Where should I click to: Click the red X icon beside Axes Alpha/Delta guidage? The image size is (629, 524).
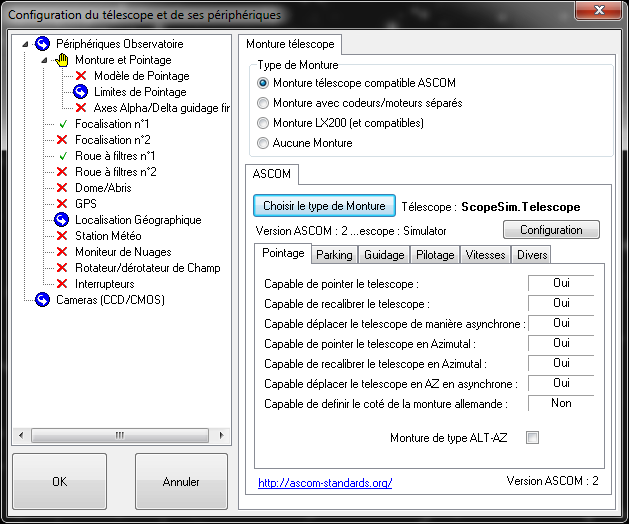coord(81,108)
